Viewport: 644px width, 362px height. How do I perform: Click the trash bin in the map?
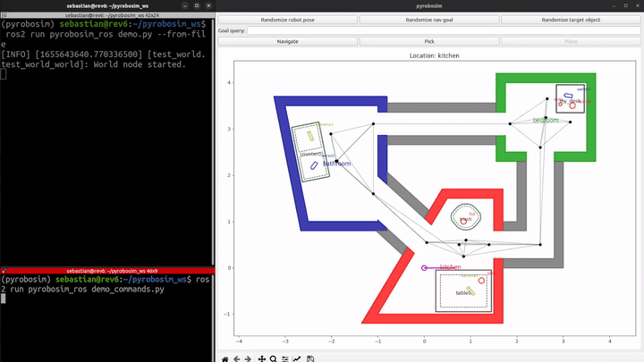coord(466,217)
